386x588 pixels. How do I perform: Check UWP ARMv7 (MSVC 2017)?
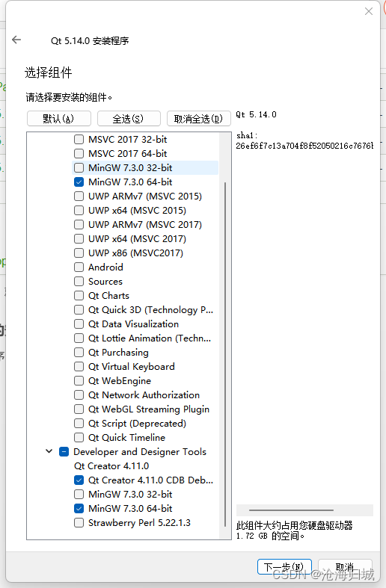point(79,225)
